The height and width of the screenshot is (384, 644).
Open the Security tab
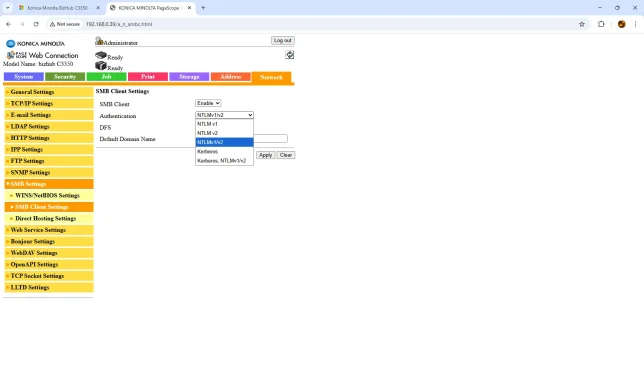tap(65, 77)
